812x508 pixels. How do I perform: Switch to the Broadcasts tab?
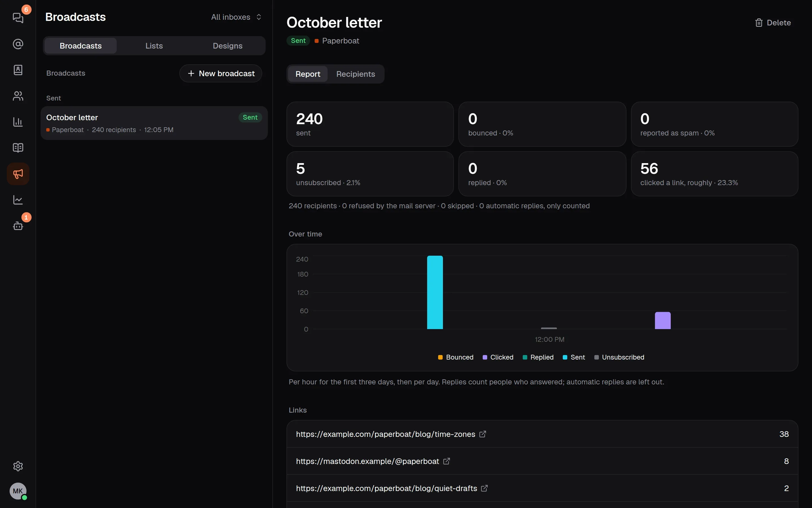click(81, 46)
